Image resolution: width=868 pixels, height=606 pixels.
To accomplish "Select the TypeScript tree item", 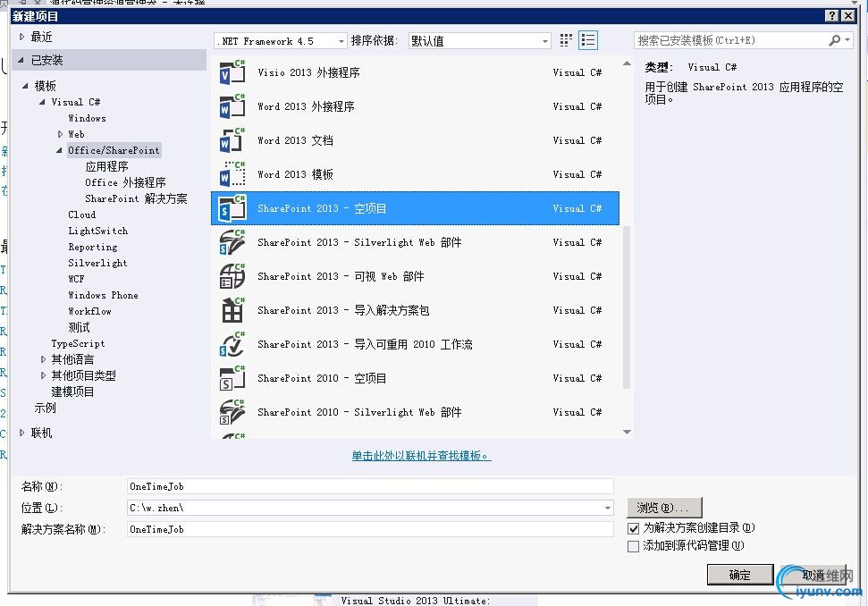I will pos(78,343).
